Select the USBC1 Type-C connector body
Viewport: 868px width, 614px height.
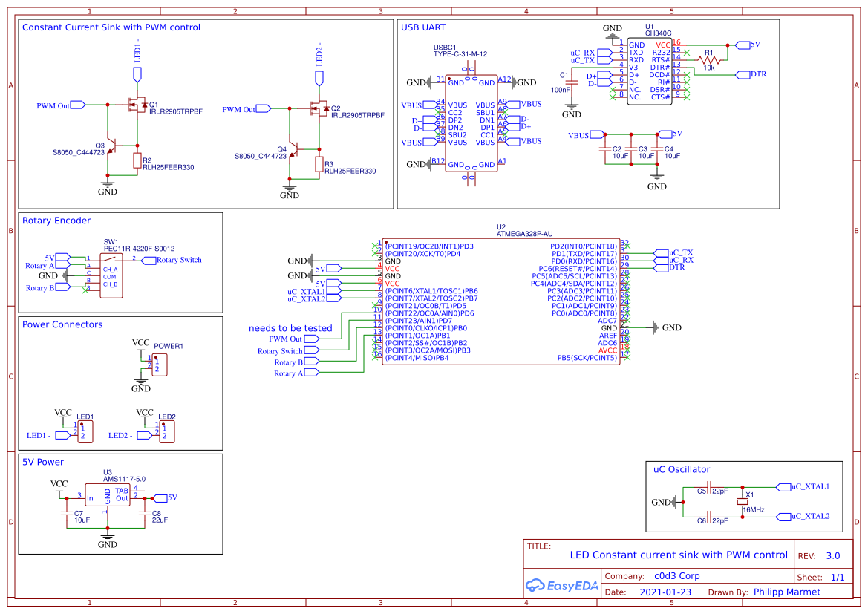pyautogui.click(x=471, y=123)
